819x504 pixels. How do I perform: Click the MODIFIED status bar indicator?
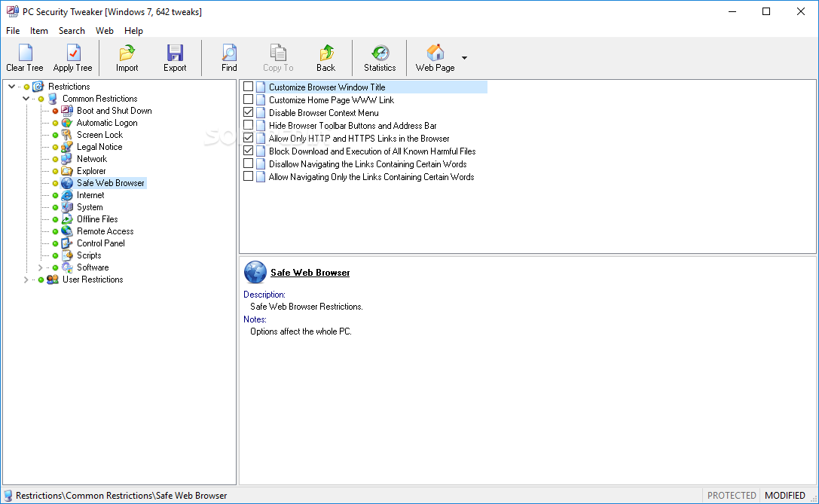point(785,496)
